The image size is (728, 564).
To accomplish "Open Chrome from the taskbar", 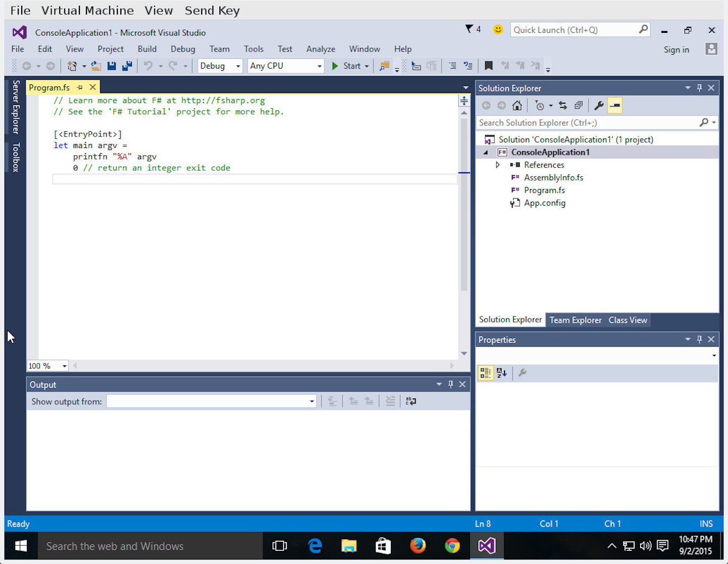I will tap(452, 546).
